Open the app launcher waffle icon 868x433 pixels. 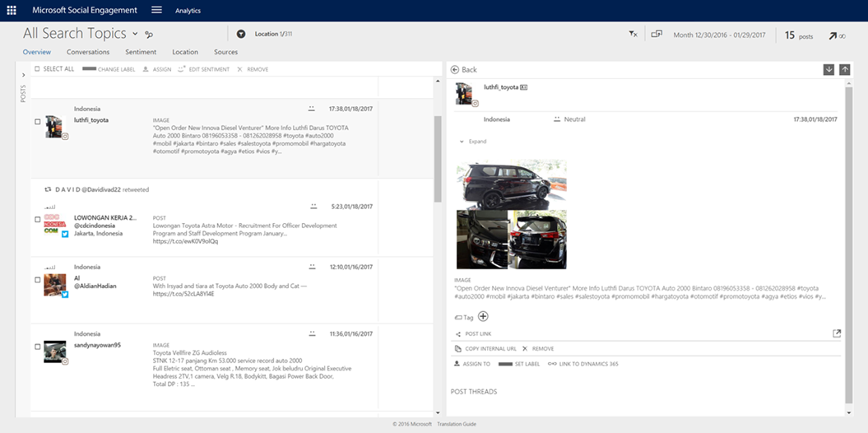pos(12,11)
